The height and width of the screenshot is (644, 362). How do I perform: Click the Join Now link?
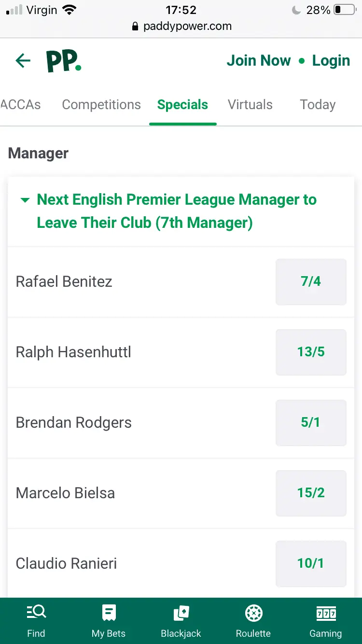click(259, 61)
